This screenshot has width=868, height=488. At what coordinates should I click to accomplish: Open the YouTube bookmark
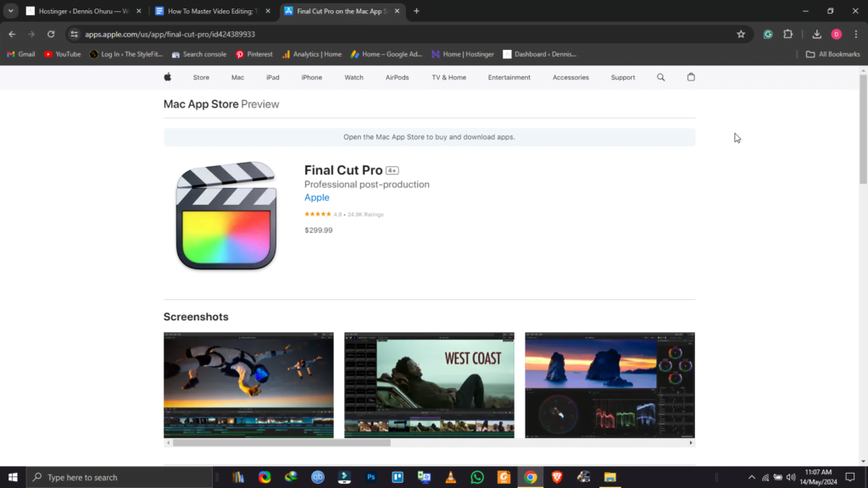63,54
